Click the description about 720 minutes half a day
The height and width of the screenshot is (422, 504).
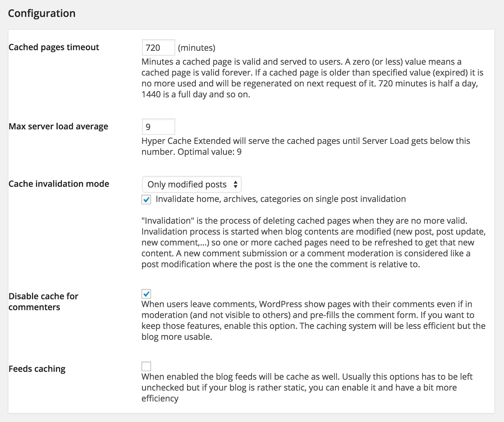312,78
